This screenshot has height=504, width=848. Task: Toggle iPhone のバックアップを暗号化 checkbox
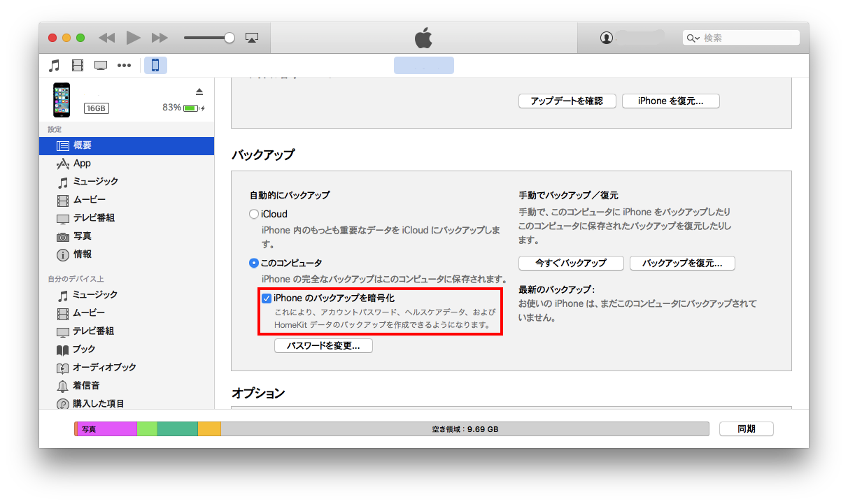[x=266, y=298]
